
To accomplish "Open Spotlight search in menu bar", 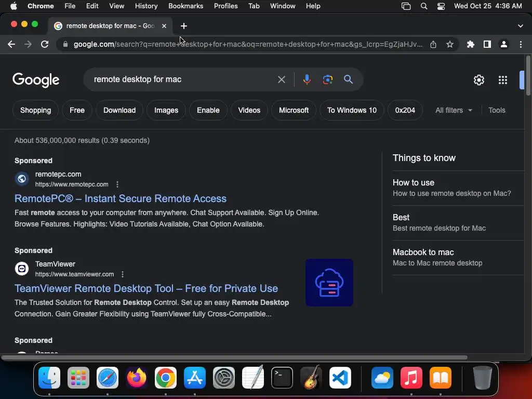I will tap(424, 6).
